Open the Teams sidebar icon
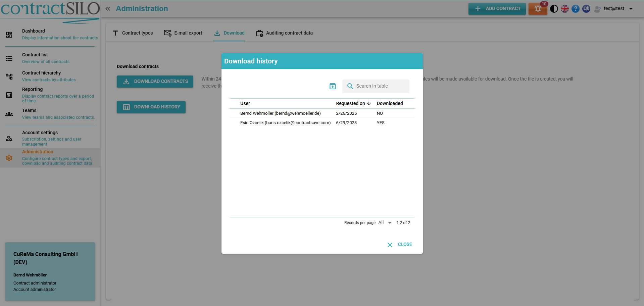The width and height of the screenshot is (644, 306). pos(9,114)
